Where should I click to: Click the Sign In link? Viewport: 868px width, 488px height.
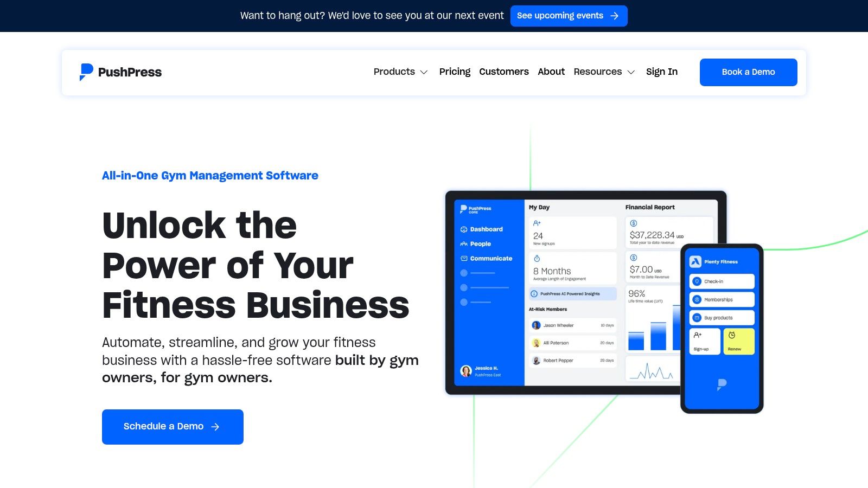[x=662, y=72]
